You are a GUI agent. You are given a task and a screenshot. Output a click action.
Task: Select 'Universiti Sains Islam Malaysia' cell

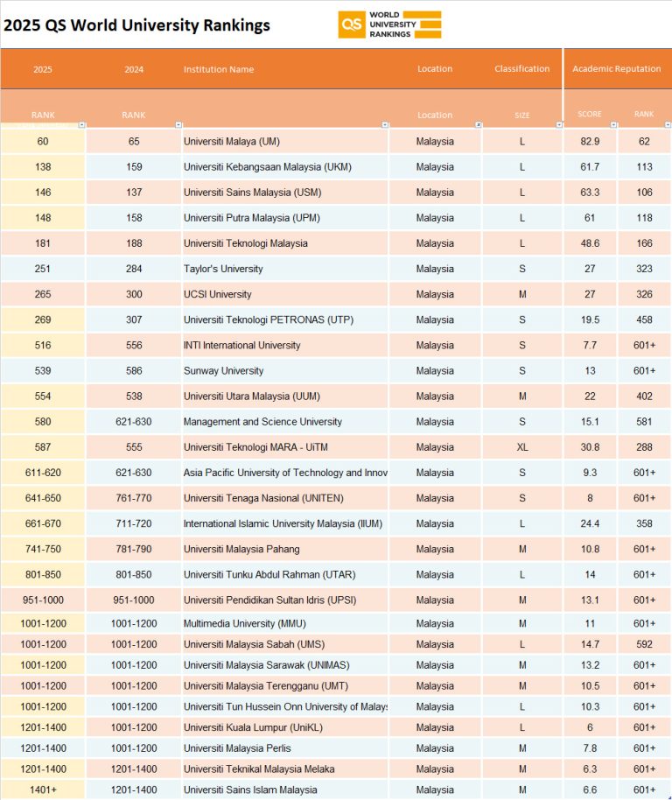pos(285,789)
